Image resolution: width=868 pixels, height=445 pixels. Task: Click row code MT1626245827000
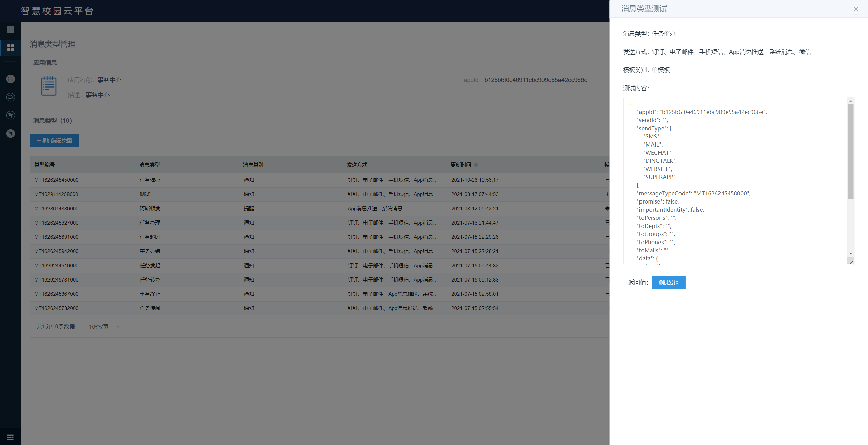tap(56, 223)
